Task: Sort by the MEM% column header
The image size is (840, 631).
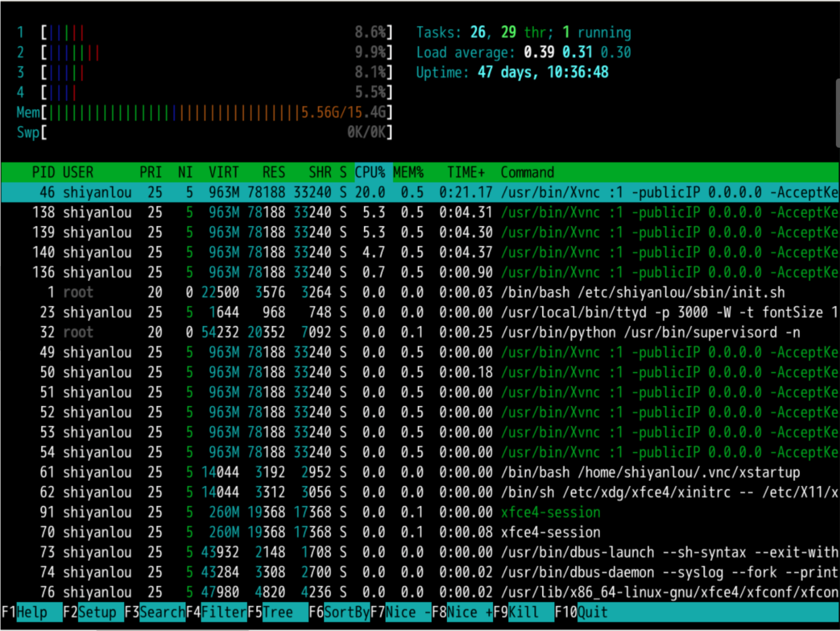Action: click(408, 172)
